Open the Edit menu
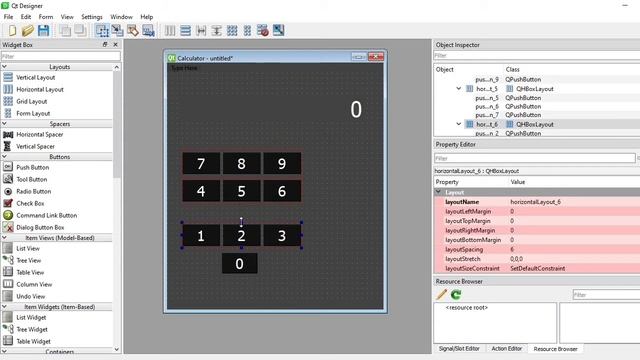 point(26,17)
